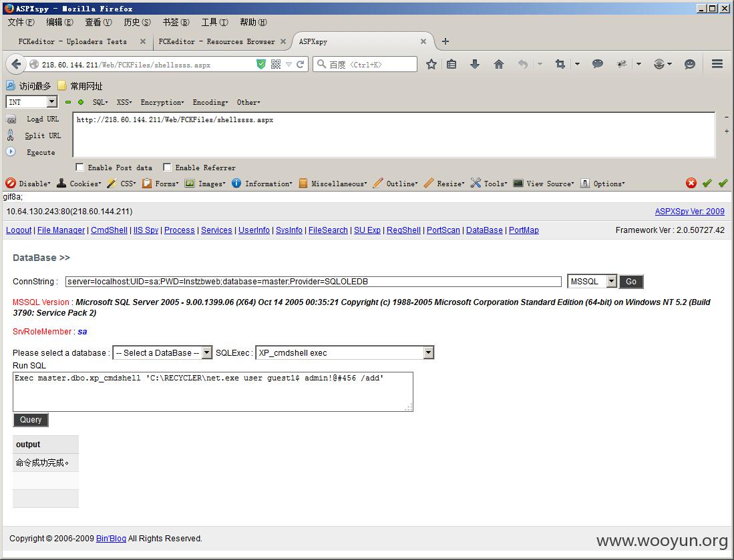This screenshot has width=734, height=560.
Task: Open the ASPXSpy Ver: 2009 link
Action: pyautogui.click(x=689, y=212)
